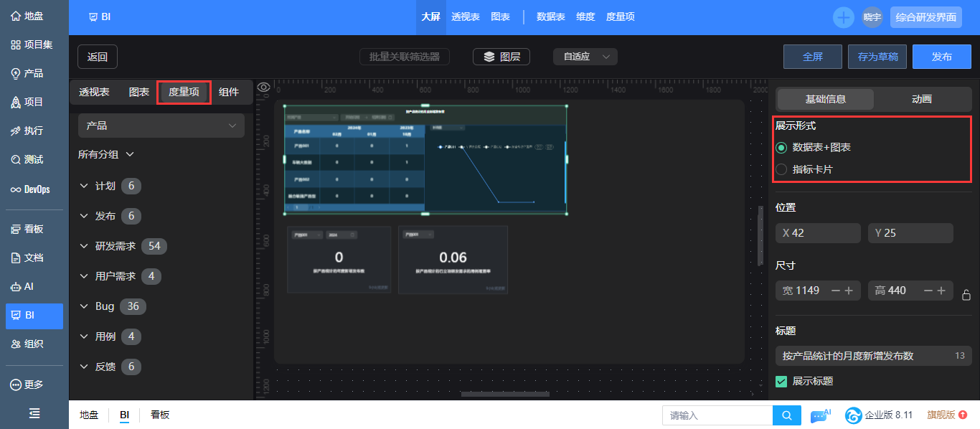Viewport: 980px width, 429px height.
Task: Select 数据表+图表 display form
Action: click(814, 147)
